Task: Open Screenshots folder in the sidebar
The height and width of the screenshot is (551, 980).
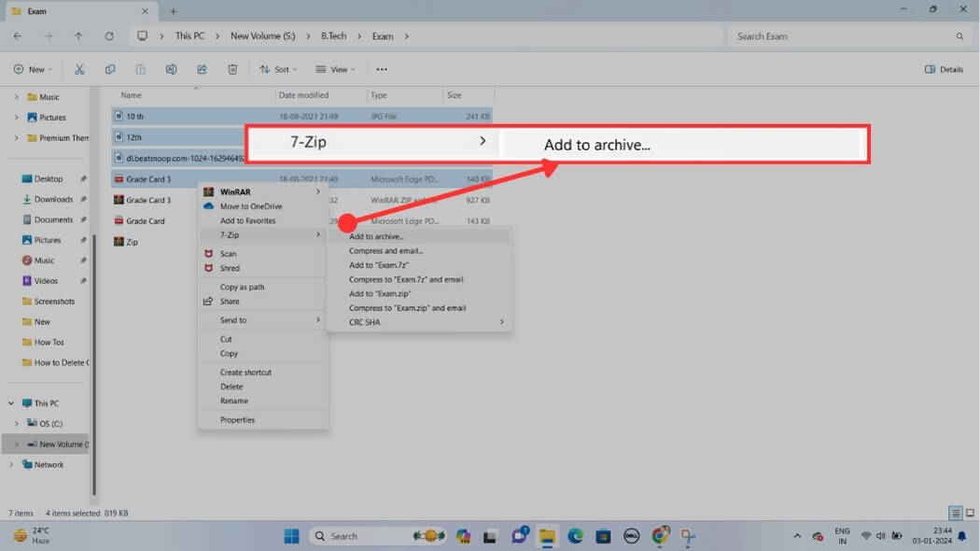Action: pyautogui.click(x=54, y=302)
